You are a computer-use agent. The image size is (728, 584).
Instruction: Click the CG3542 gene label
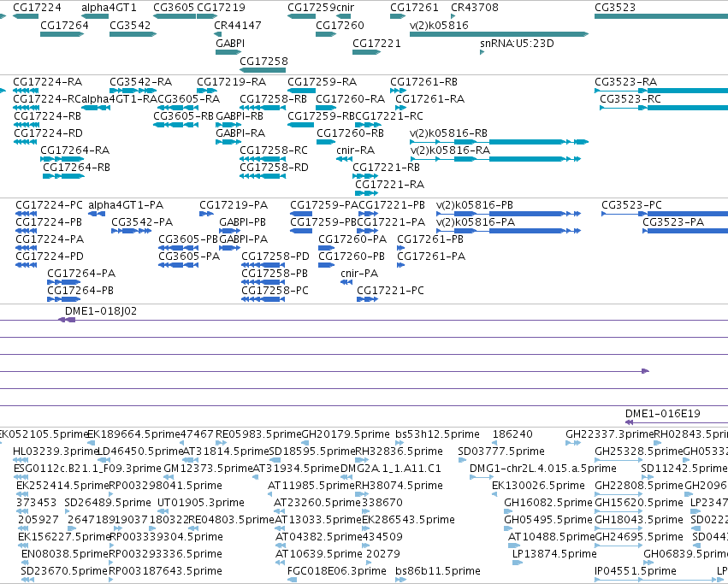[x=130, y=25]
